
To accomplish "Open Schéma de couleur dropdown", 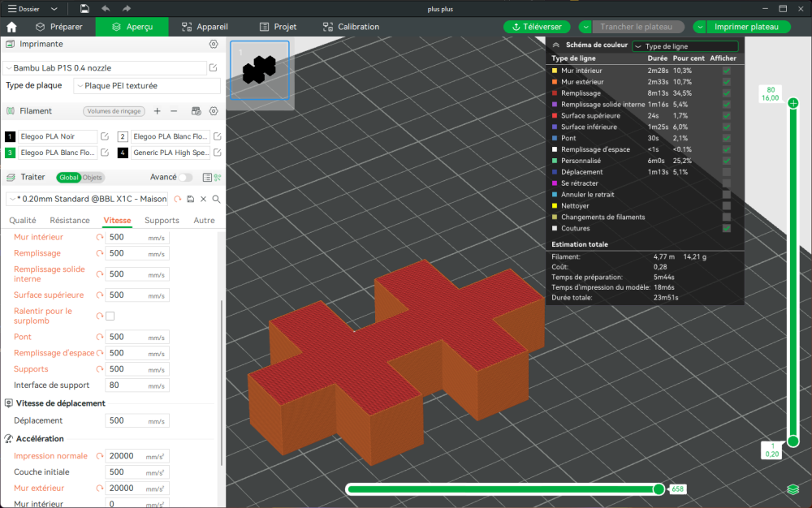I will tap(685, 46).
